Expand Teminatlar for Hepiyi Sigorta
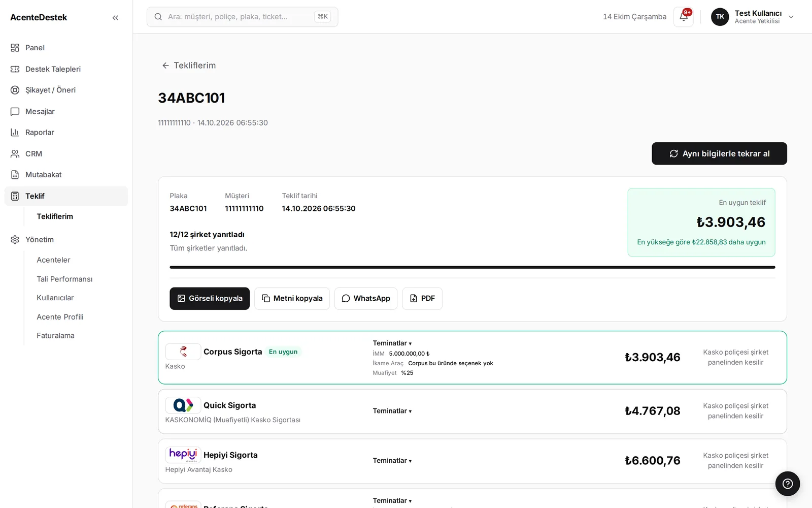The width and height of the screenshot is (812, 508). 392,461
